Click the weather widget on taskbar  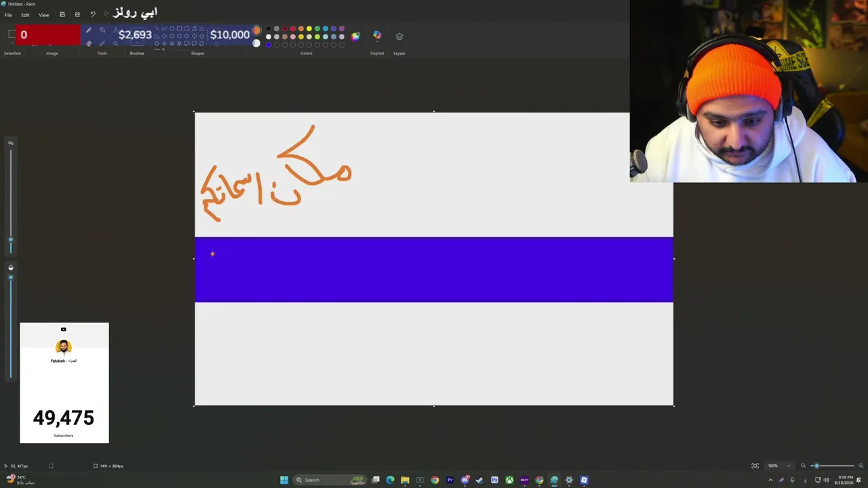pyautogui.click(x=19, y=480)
